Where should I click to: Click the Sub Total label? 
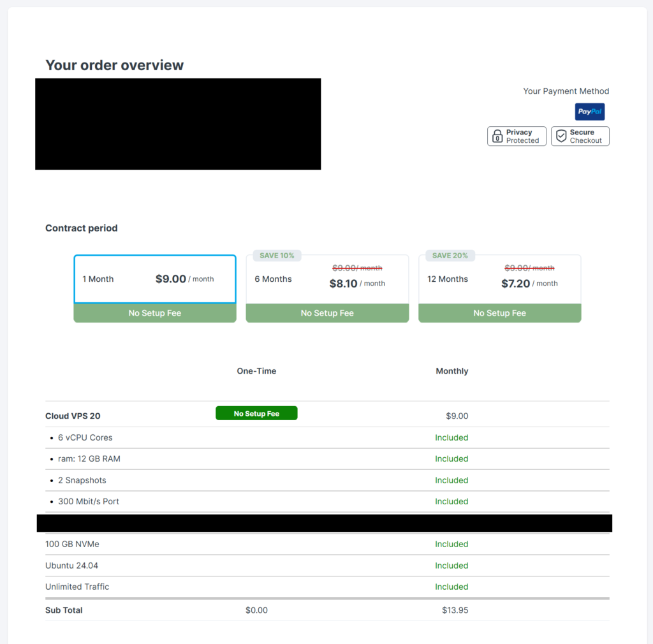point(64,610)
